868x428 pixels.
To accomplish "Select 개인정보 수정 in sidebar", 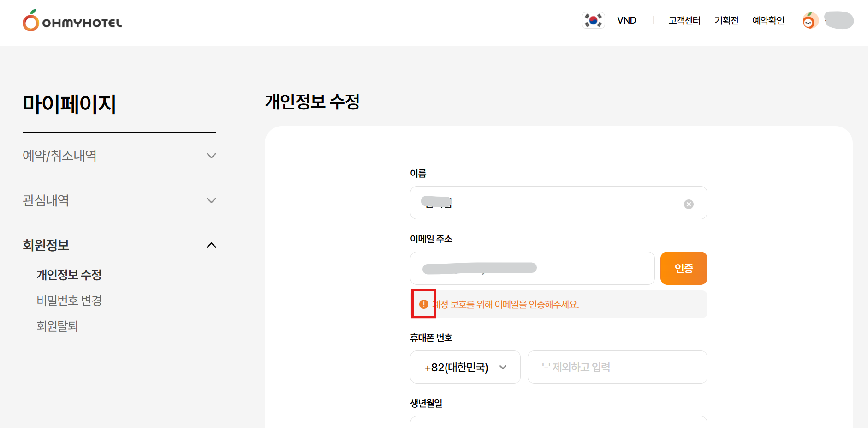I will coord(69,275).
